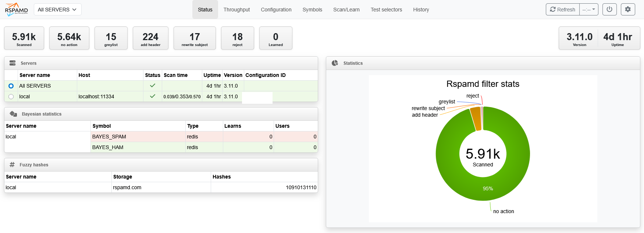Click the Refresh button

coord(563,10)
